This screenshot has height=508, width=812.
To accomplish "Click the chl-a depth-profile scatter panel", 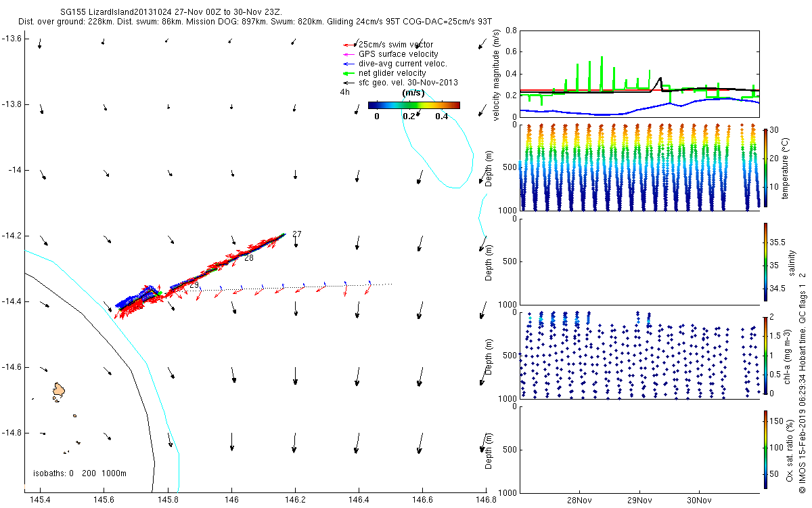I will click(x=639, y=355).
